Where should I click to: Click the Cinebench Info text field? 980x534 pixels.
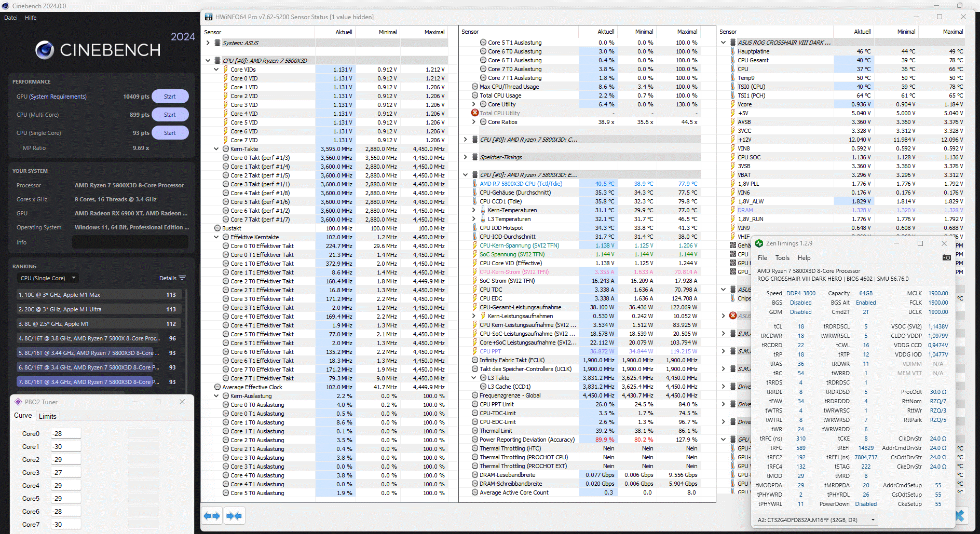click(x=130, y=242)
